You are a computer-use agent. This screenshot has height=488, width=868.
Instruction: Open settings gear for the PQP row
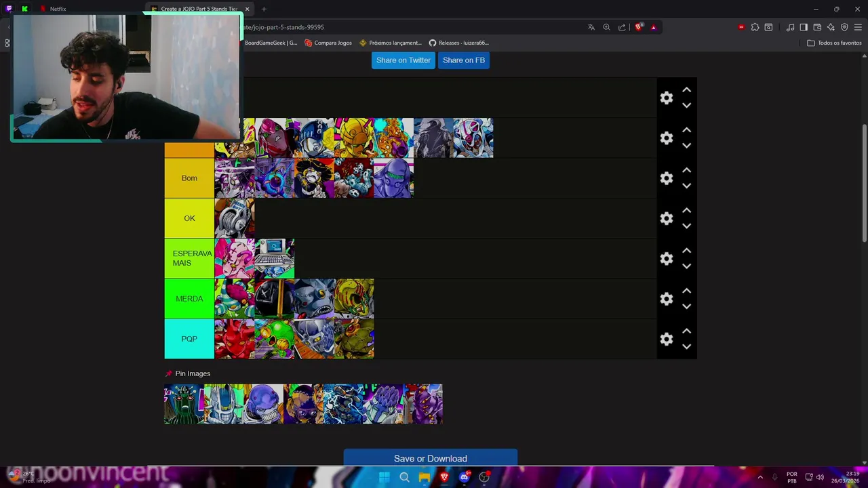pos(667,339)
